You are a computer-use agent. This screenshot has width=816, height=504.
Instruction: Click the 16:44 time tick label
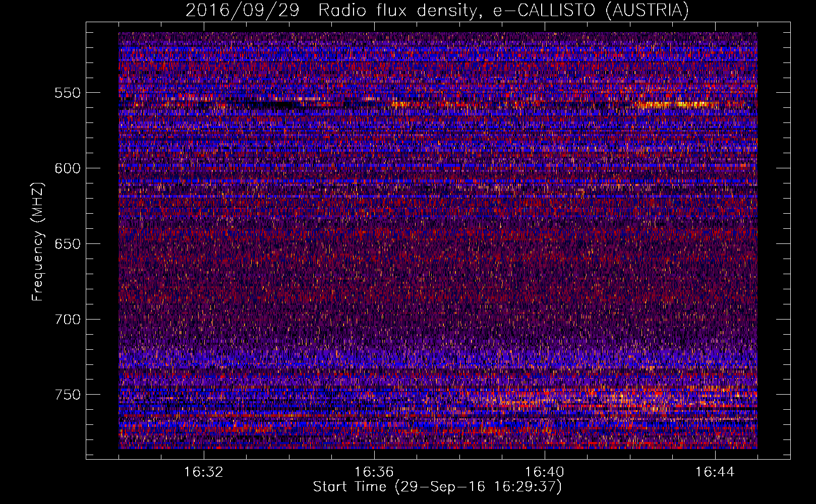[x=715, y=472]
